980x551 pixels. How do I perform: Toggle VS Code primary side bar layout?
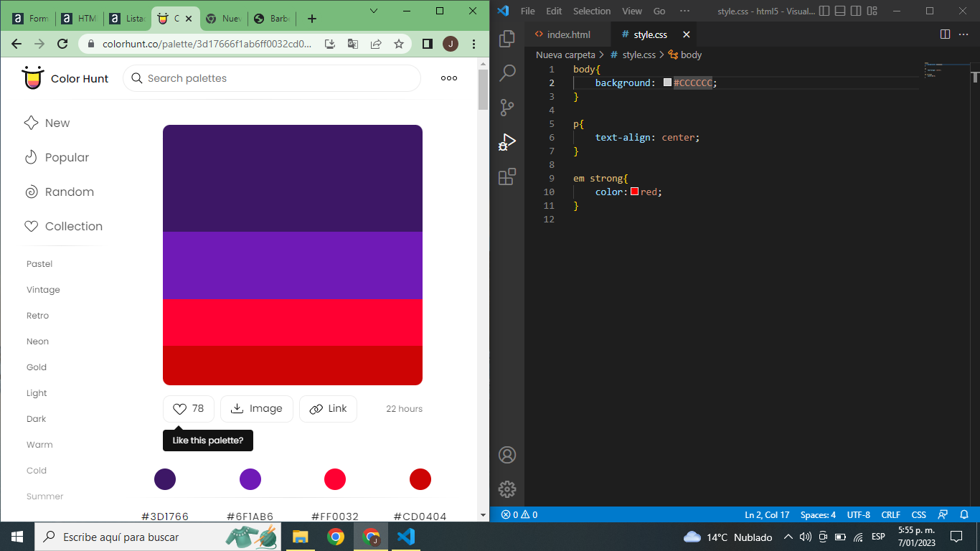(824, 11)
